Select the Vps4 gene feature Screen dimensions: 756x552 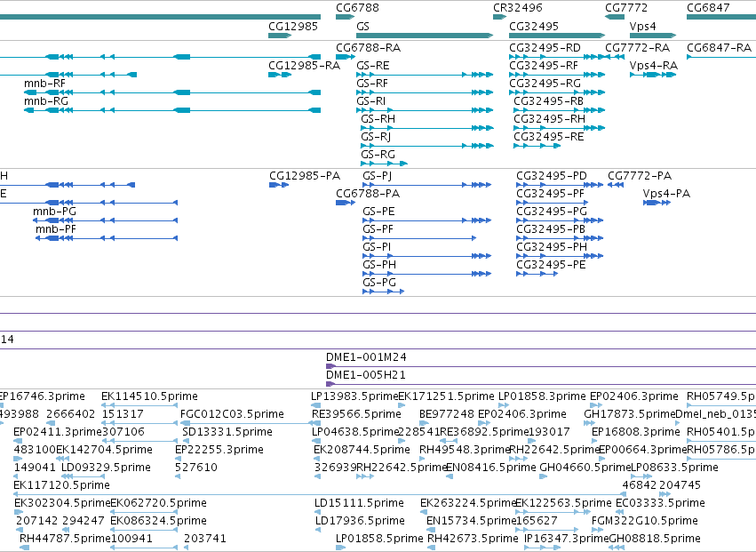[x=653, y=36]
